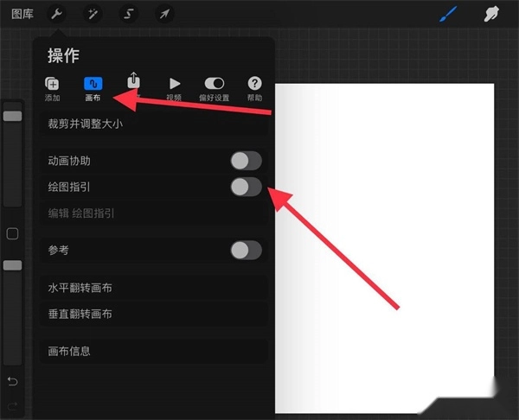
Task: Go back to 图库 gallery
Action: pyautogui.click(x=22, y=14)
